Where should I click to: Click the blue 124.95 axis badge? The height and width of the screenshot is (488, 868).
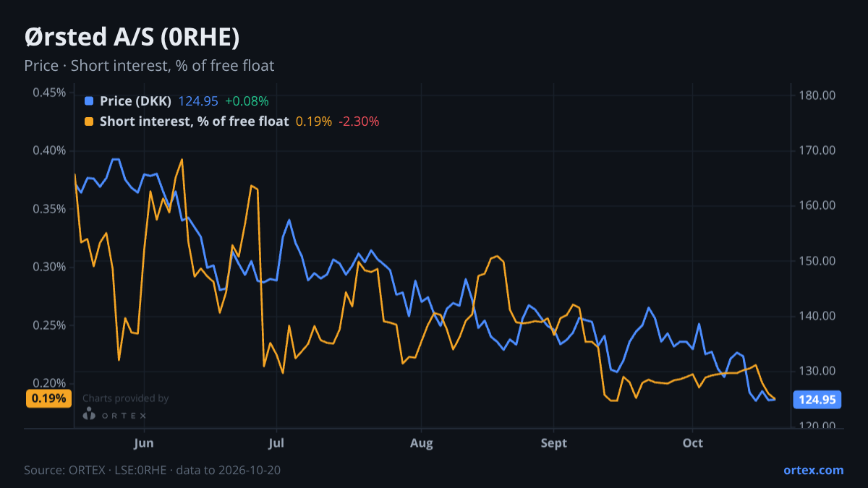tap(818, 399)
